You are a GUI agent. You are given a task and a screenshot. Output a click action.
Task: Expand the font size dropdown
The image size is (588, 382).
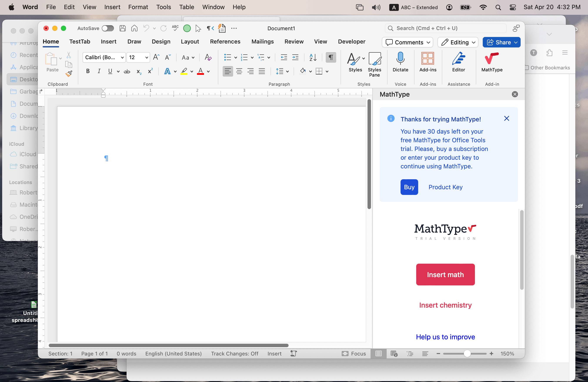coord(147,57)
